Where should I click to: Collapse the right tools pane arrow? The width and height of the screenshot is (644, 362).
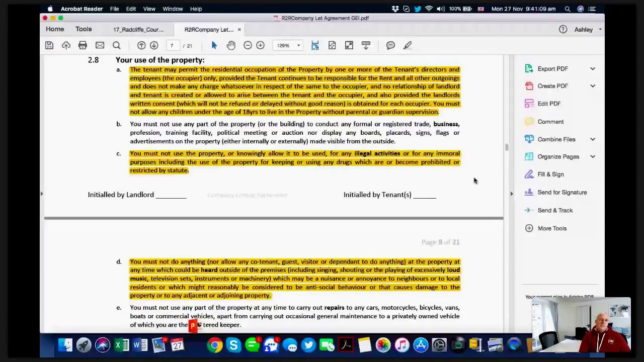(511, 194)
